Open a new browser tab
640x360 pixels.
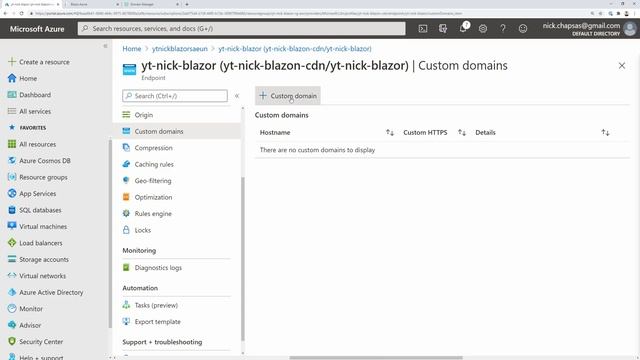pyautogui.click(x=187, y=4)
